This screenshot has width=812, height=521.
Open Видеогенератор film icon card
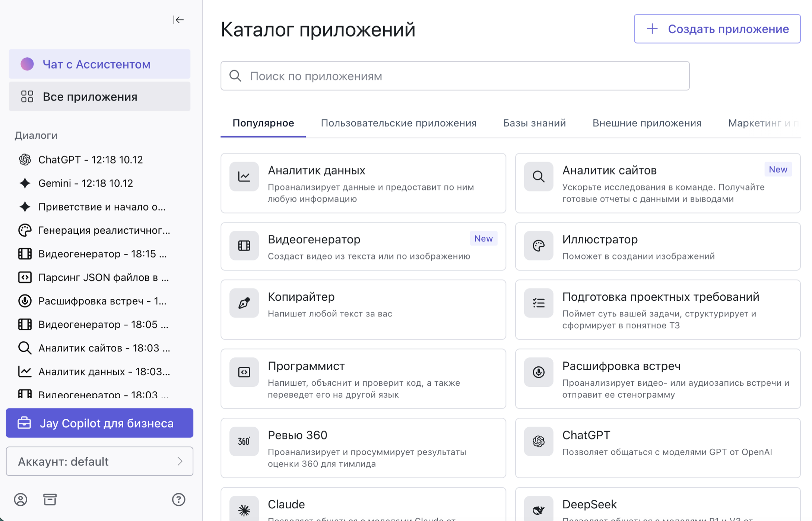[x=244, y=246]
